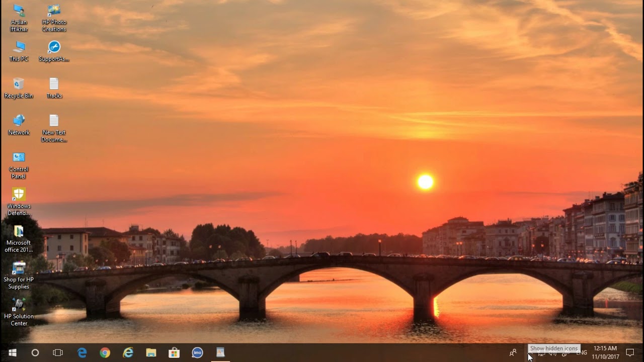644x362 pixels.
Task: Open the Windows Start menu
Action: (x=12, y=352)
